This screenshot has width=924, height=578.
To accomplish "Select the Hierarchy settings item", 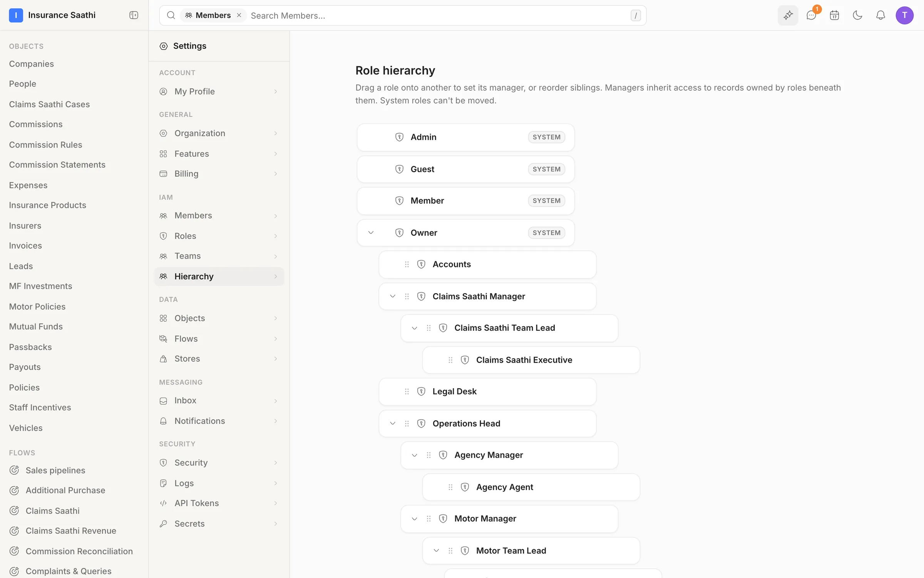I will pyautogui.click(x=219, y=276).
